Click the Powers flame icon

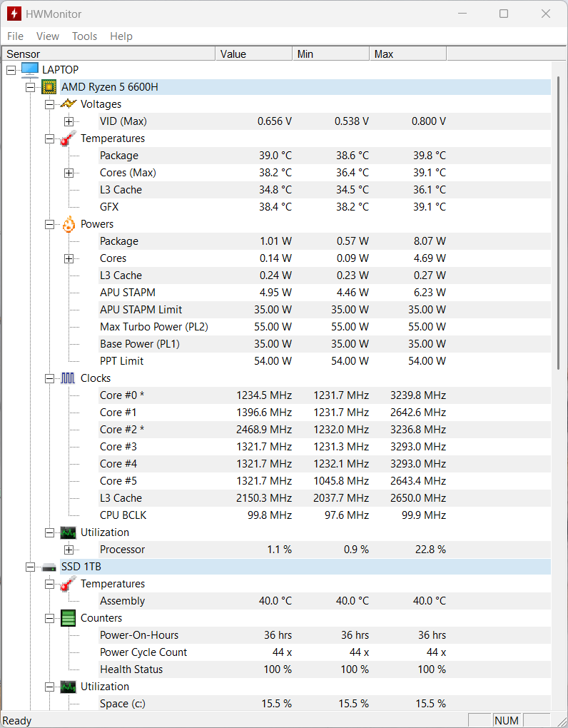pos(69,224)
